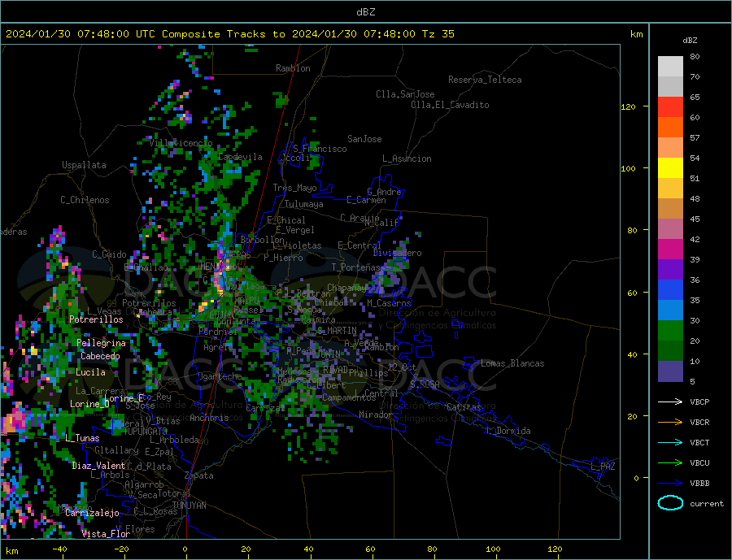Viewport: 732px width, 560px height.
Task: Click the Tulumaya map label
Action: pos(304,204)
